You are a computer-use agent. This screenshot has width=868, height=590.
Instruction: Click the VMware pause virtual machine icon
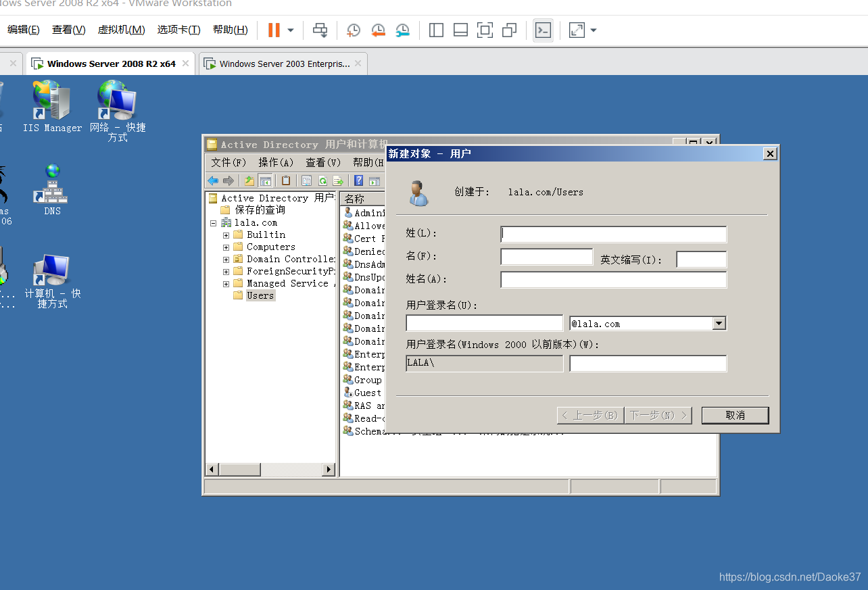pyautogui.click(x=274, y=30)
